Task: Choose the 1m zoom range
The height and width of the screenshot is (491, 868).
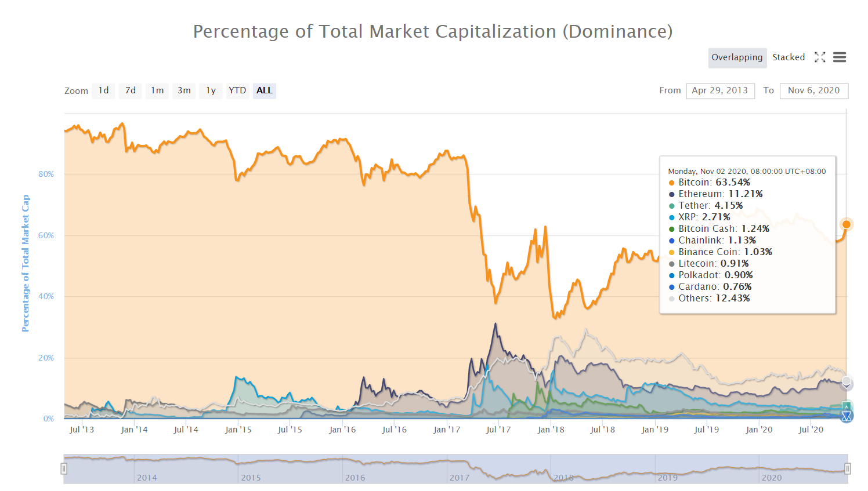Action: [x=157, y=90]
